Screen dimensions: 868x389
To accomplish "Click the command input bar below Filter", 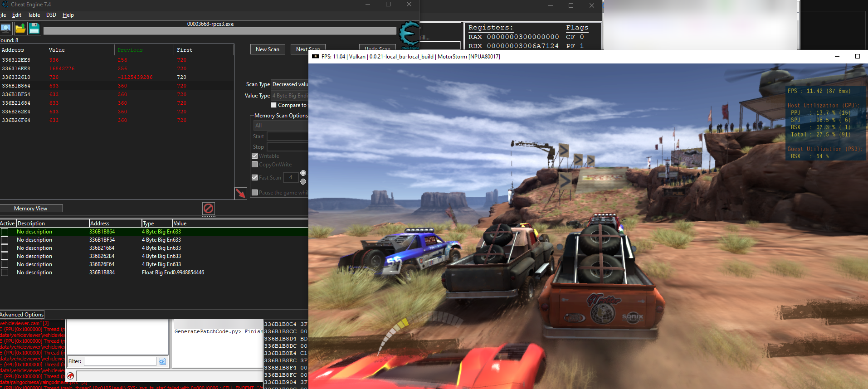I will (170, 376).
